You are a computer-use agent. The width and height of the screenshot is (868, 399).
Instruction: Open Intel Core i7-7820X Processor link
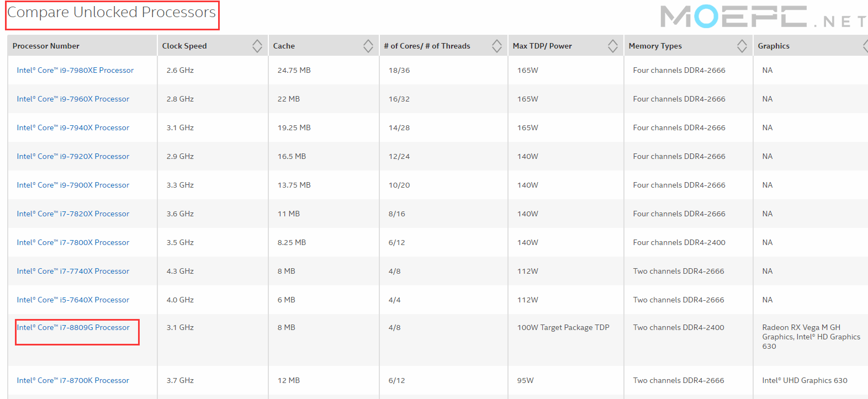click(x=73, y=214)
